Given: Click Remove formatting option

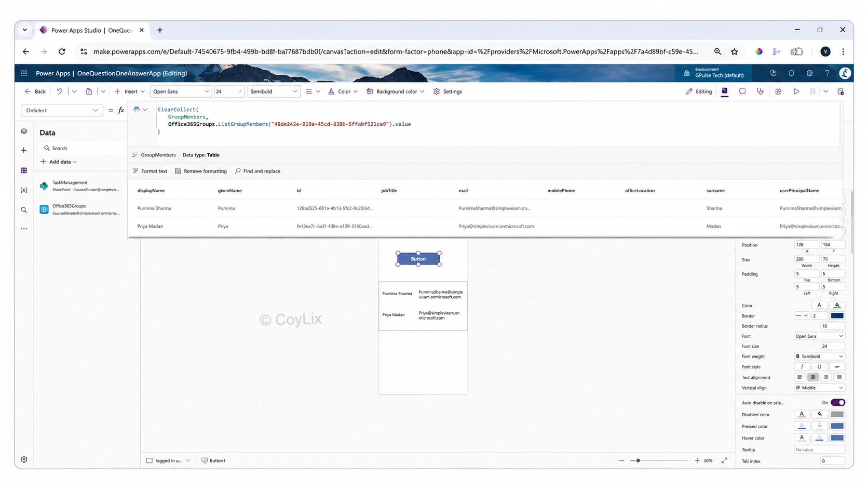Looking at the screenshot, I should [201, 171].
